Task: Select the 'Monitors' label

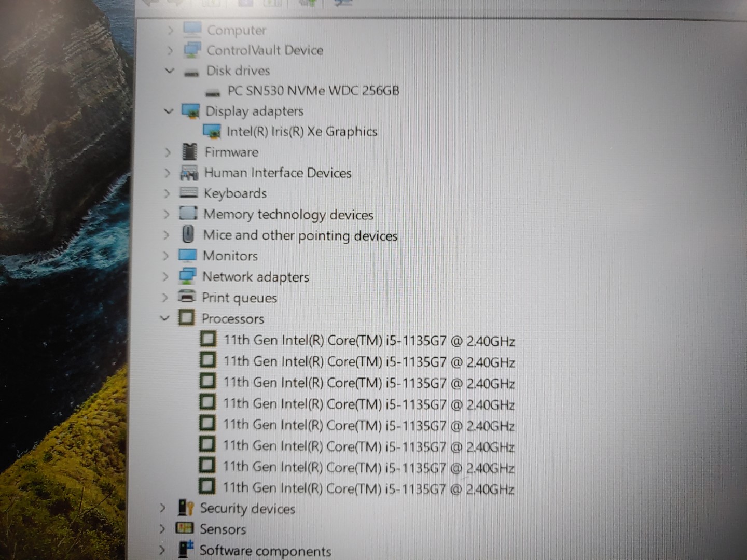Action: click(230, 256)
